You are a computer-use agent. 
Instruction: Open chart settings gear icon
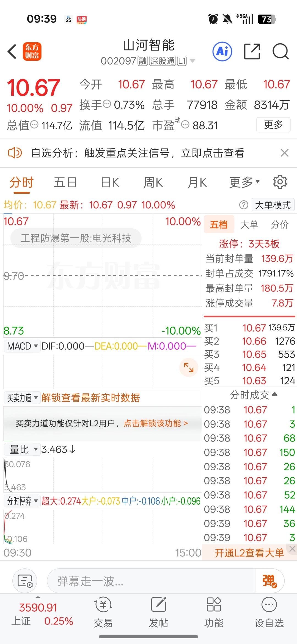pos(280,182)
